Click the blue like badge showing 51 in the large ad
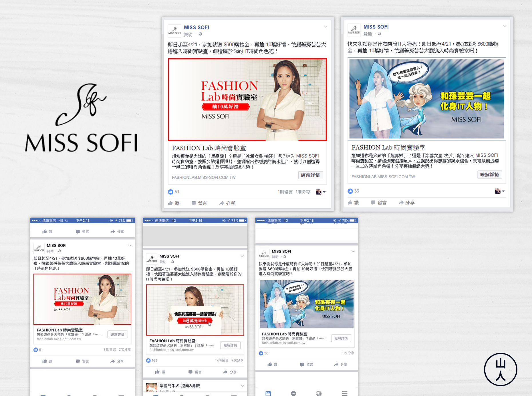Image resolution: width=532 pixels, height=396 pixels. (170, 192)
